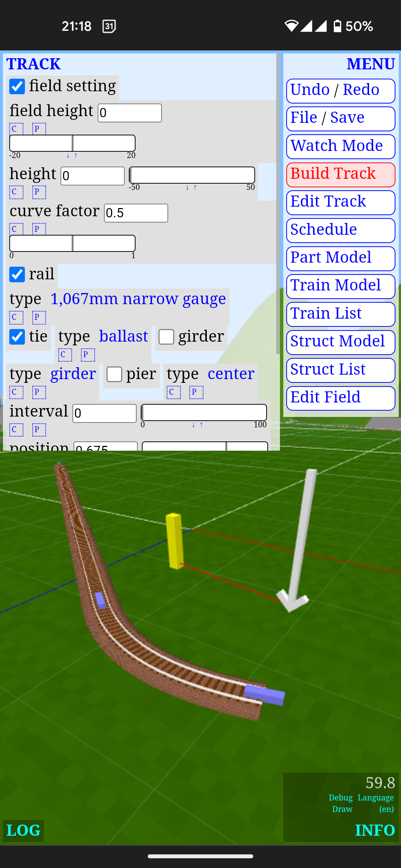The height and width of the screenshot is (868, 401).
Task: Open the LOG panel
Action: click(23, 831)
